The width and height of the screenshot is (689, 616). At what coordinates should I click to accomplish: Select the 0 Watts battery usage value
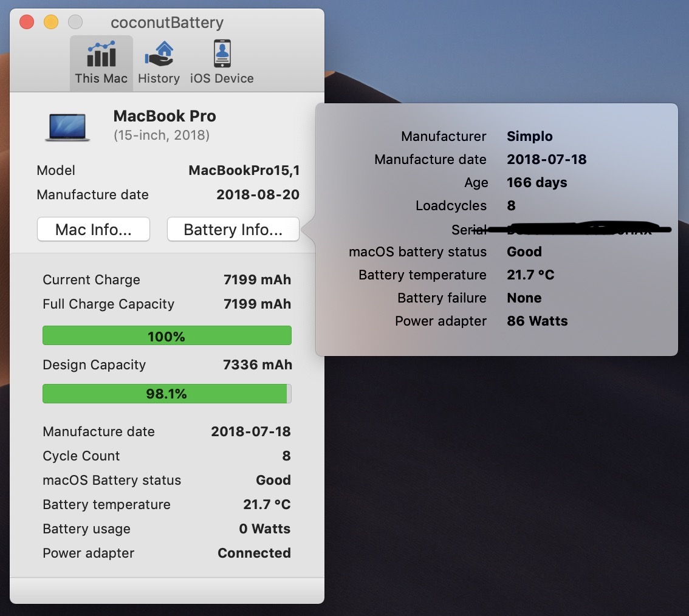click(x=264, y=529)
